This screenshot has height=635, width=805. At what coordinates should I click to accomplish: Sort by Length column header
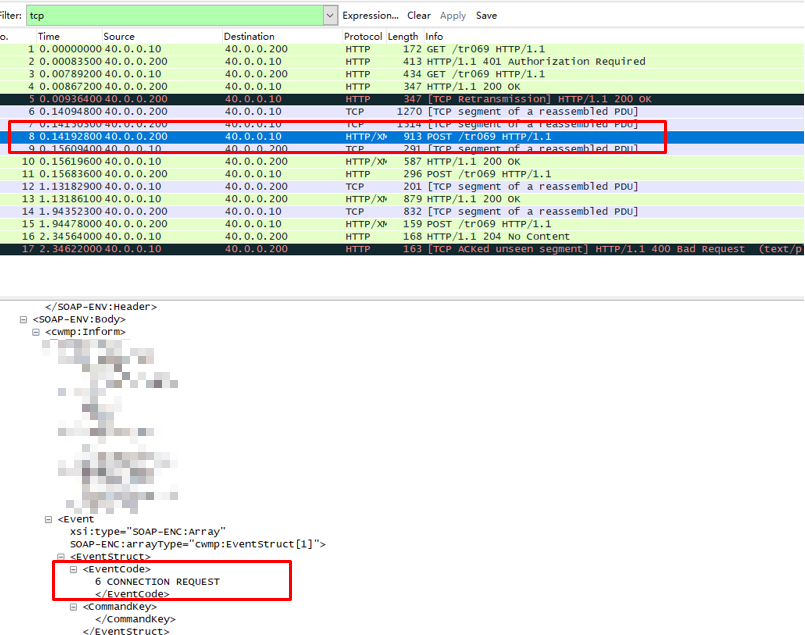point(403,36)
